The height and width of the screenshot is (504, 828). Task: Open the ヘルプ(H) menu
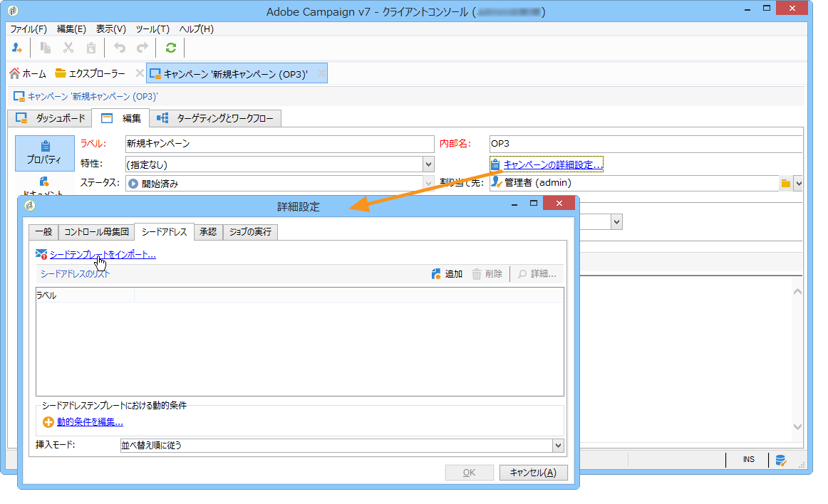[x=197, y=29]
